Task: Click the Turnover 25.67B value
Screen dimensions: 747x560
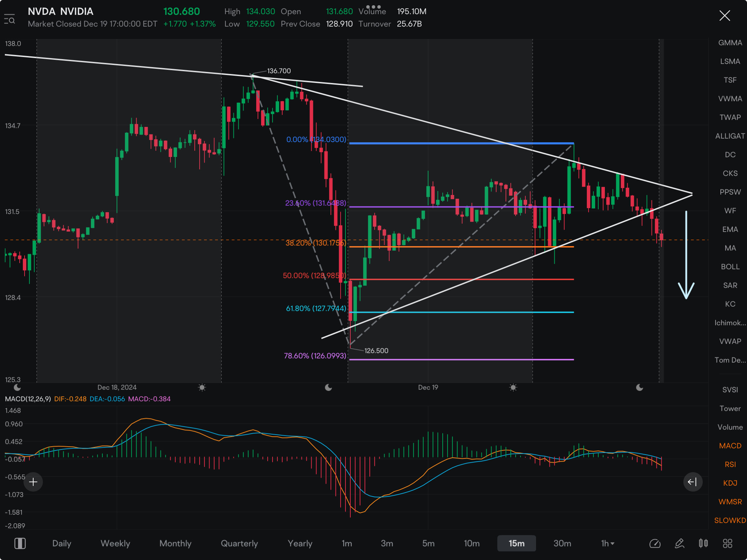Action: pyautogui.click(x=409, y=24)
